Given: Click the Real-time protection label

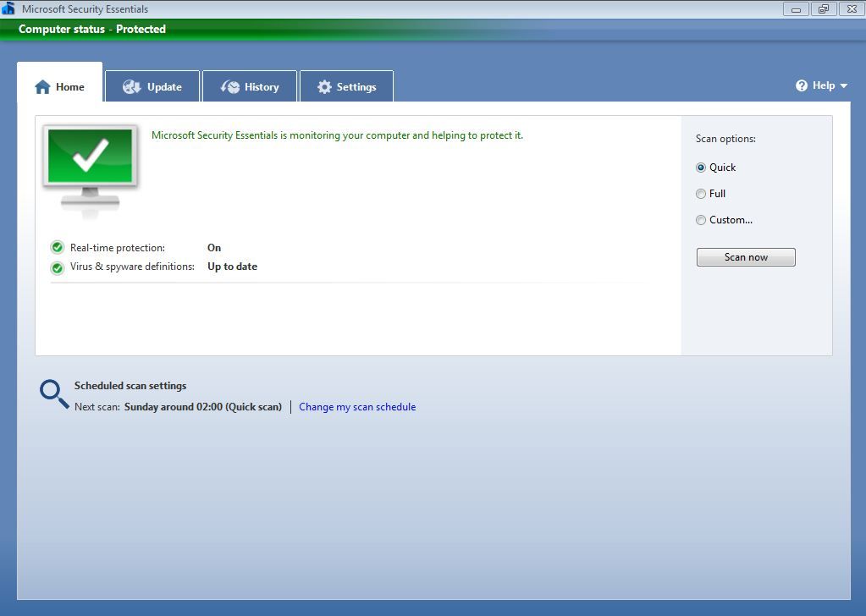Looking at the screenshot, I should click(117, 248).
